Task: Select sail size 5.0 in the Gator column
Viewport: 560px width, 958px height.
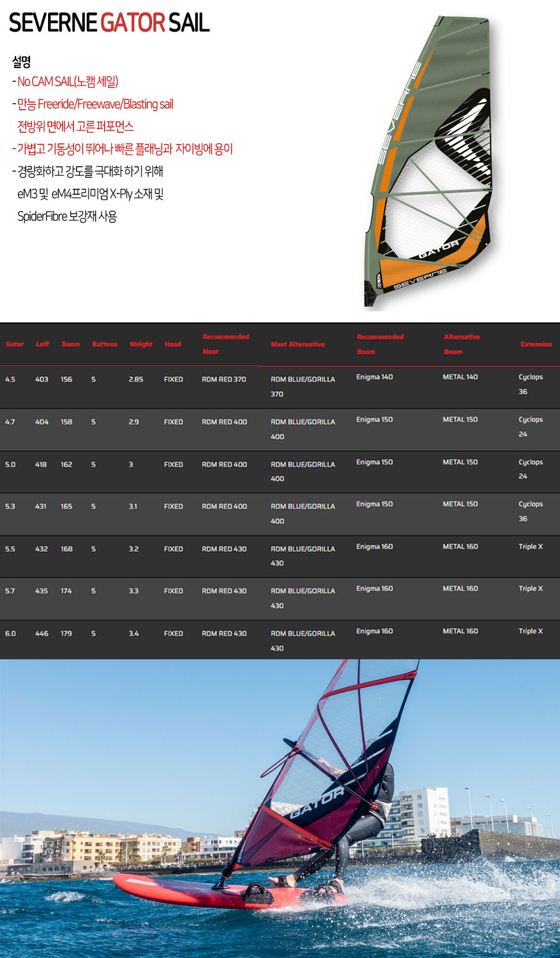Action: (x=10, y=465)
